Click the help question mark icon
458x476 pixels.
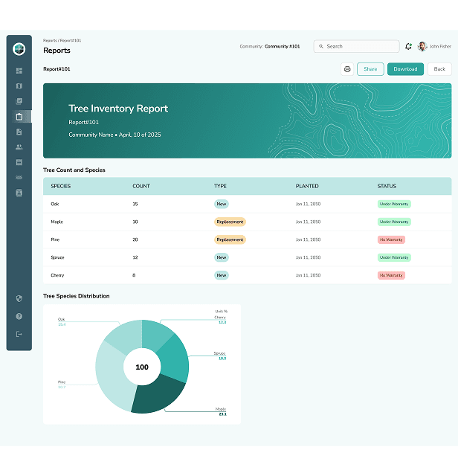point(19,316)
